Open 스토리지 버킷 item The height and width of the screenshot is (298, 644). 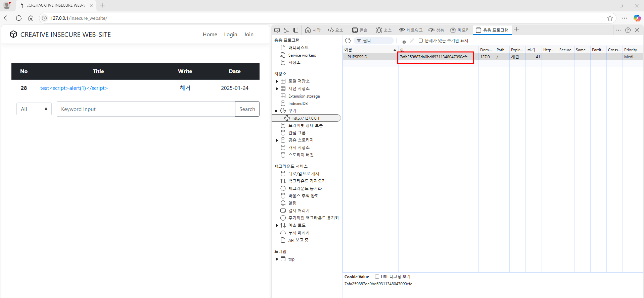click(x=301, y=155)
